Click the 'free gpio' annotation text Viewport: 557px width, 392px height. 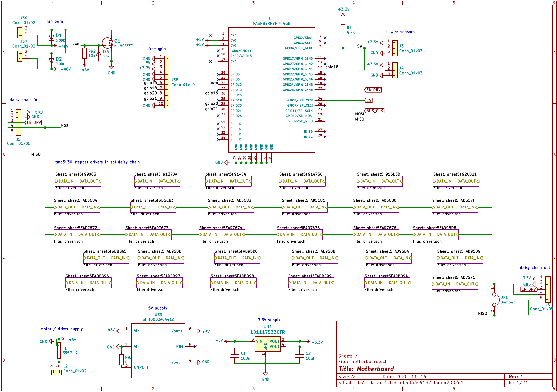click(x=157, y=49)
